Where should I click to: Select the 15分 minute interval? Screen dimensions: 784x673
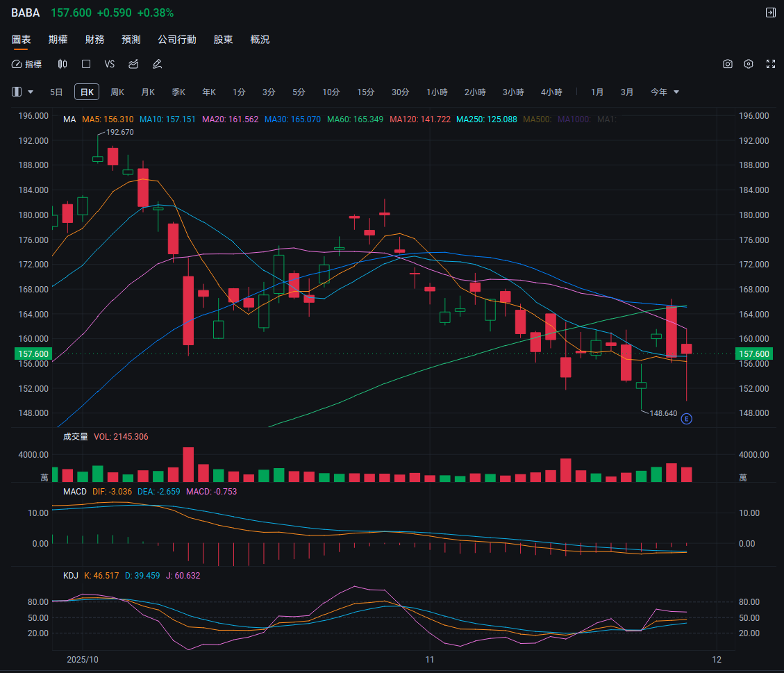tap(366, 92)
